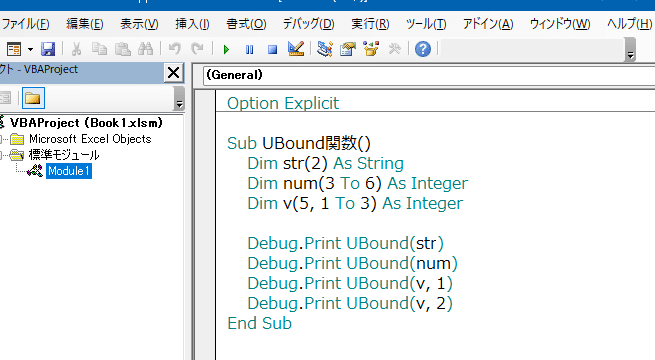Open the ヘルプ(H) menu
Image resolution: width=655 pixels, height=360 pixels.
(x=629, y=24)
